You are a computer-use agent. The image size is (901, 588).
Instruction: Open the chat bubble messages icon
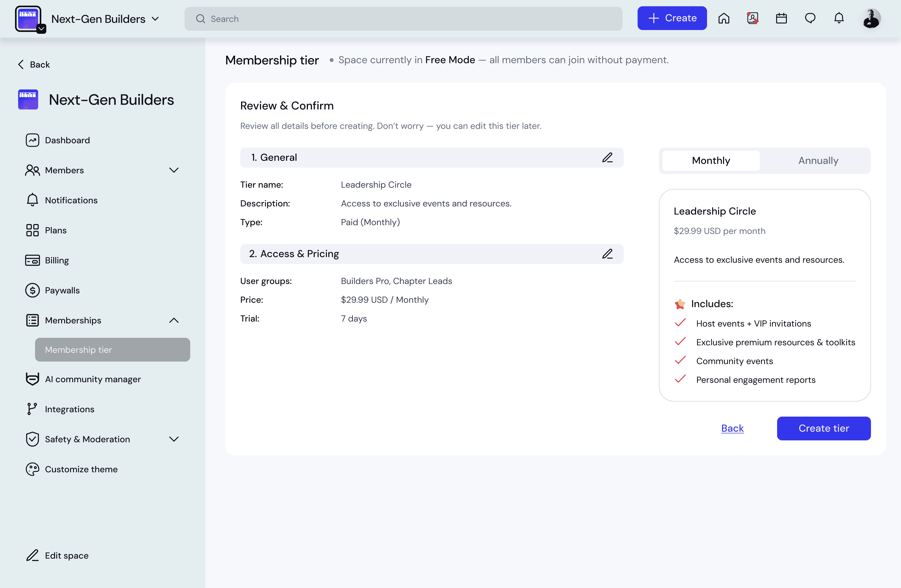(x=810, y=18)
